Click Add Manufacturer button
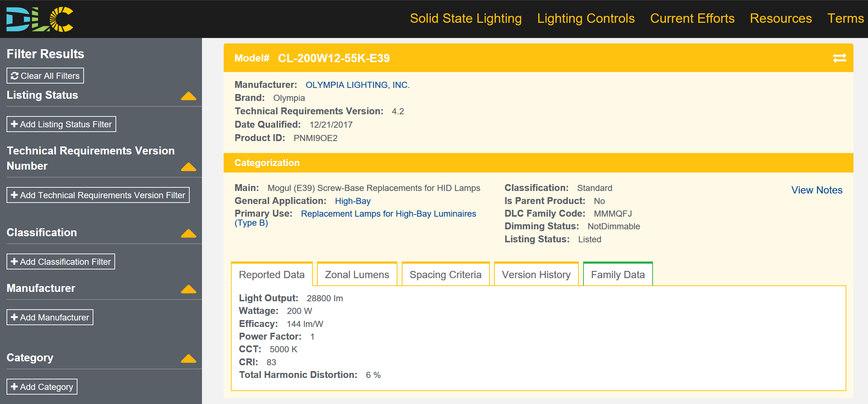 [x=50, y=317]
